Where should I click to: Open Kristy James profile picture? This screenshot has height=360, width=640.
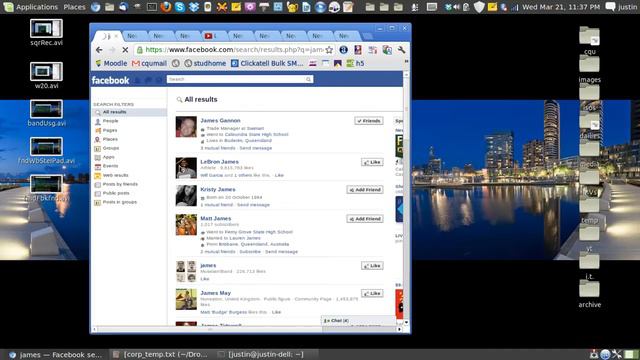(x=186, y=196)
